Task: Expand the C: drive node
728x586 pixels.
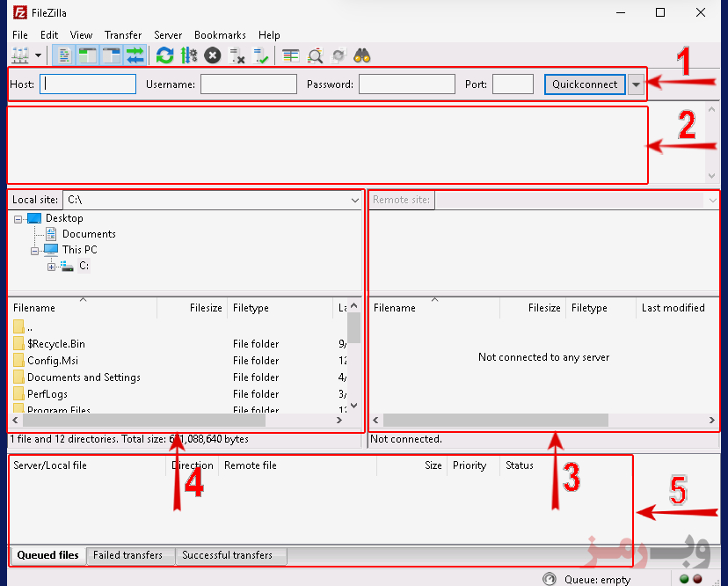Action: tap(52, 267)
